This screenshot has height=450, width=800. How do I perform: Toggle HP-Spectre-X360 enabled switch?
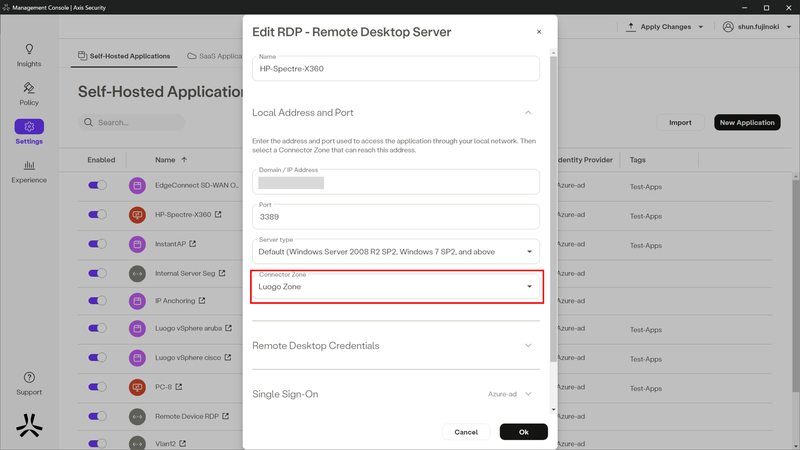(x=97, y=214)
